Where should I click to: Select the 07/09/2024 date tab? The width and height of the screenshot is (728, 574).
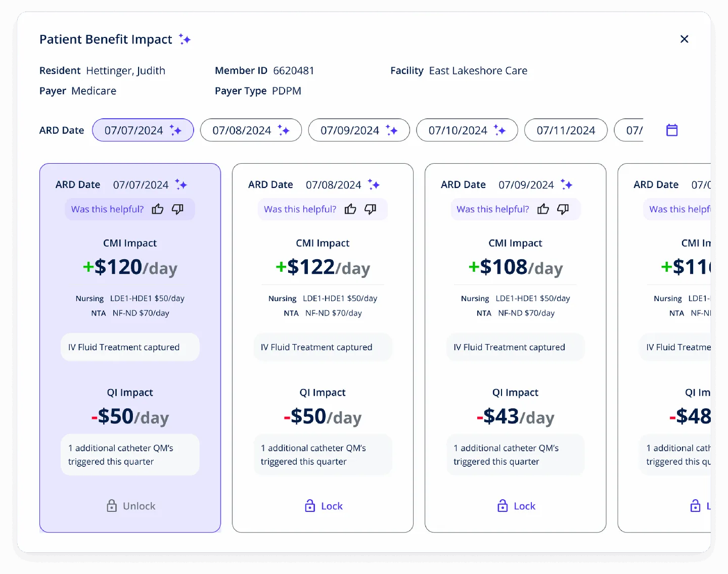click(x=359, y=130)
